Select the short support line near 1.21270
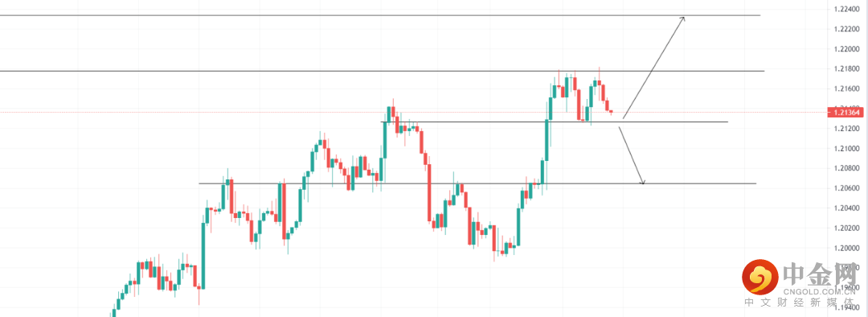The image size is (868, 317). 554,122
